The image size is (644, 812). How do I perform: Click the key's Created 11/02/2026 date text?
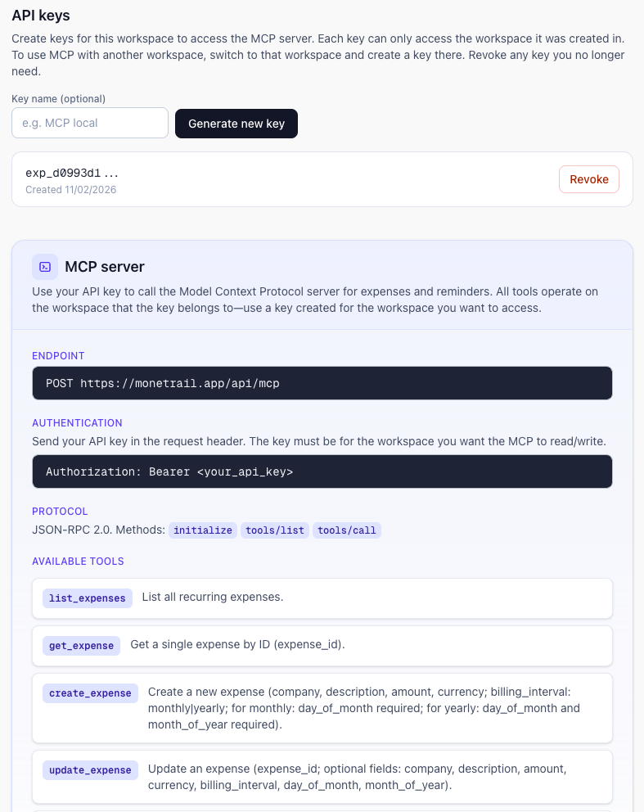(x=70, y=190)
